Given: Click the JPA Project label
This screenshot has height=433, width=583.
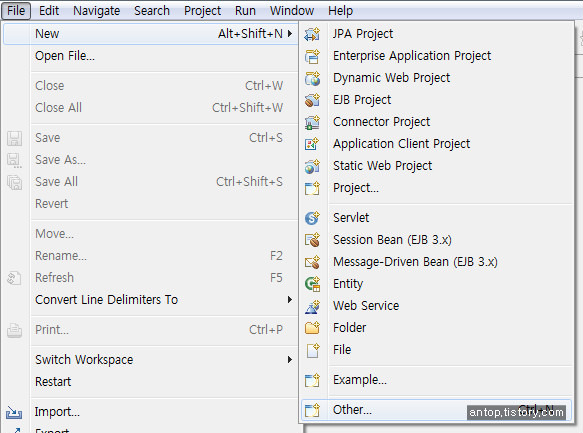Looking at the screenshot, I should tap(363, 34).
